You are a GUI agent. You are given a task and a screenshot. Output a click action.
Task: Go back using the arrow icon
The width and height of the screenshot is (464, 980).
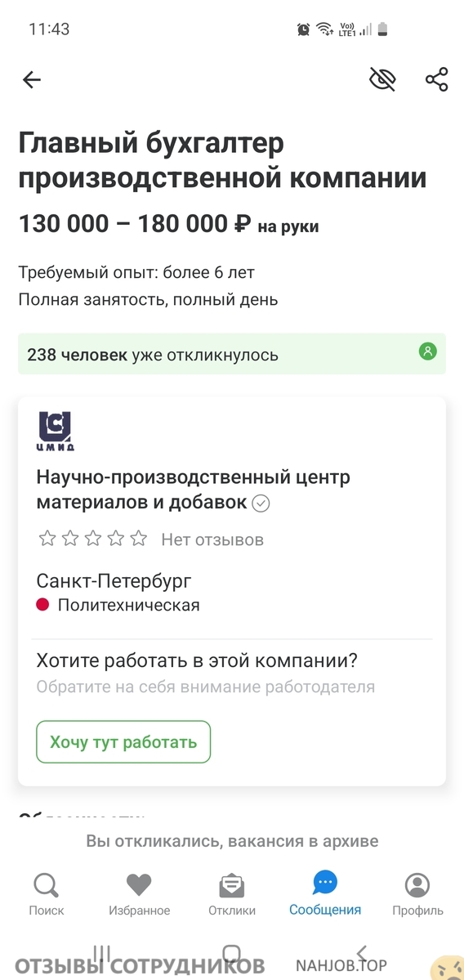tap(31, 79)
